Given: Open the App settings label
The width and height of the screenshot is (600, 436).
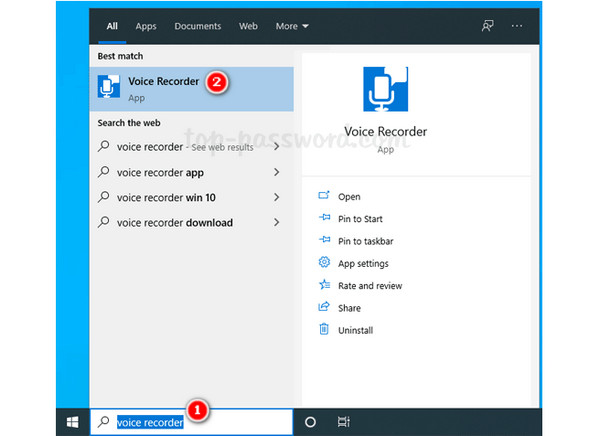Looking at the screenshot, I should [363, 264].
